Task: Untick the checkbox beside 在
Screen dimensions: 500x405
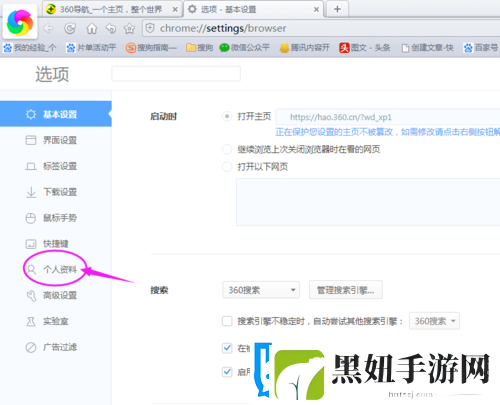Action: pyautogui.click(x=227, y=348)
